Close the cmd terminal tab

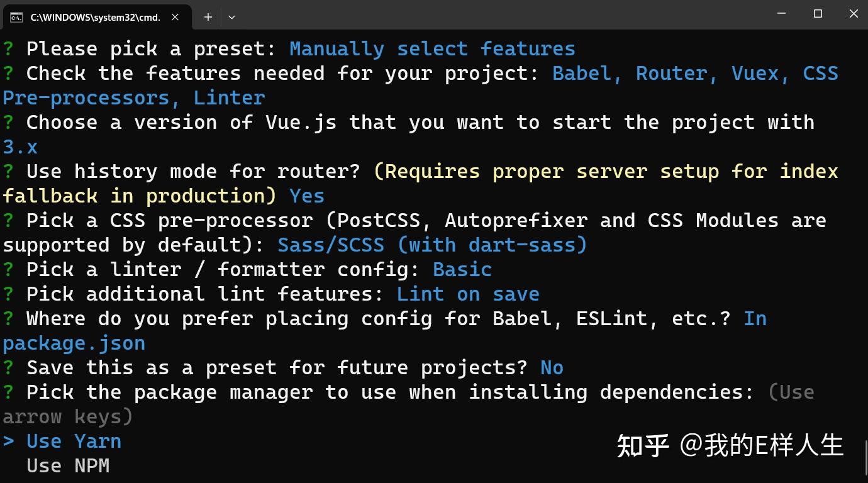[x=175, y=17]
